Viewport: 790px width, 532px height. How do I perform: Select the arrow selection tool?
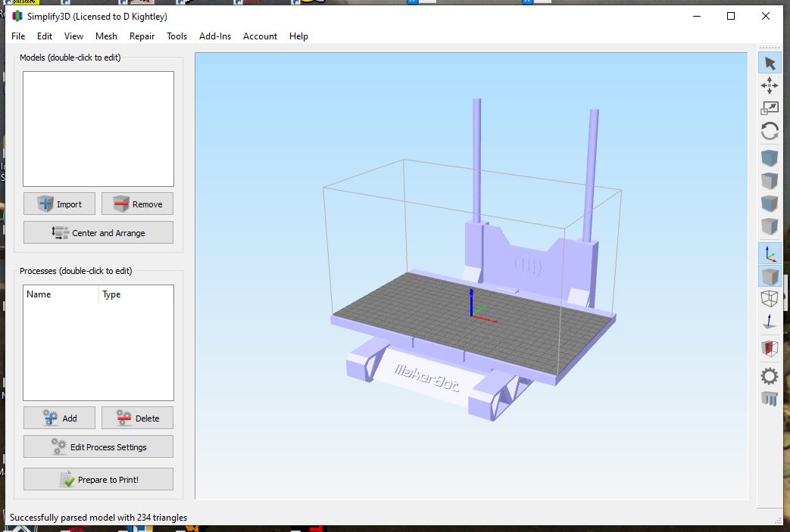[x=770, y=64]
